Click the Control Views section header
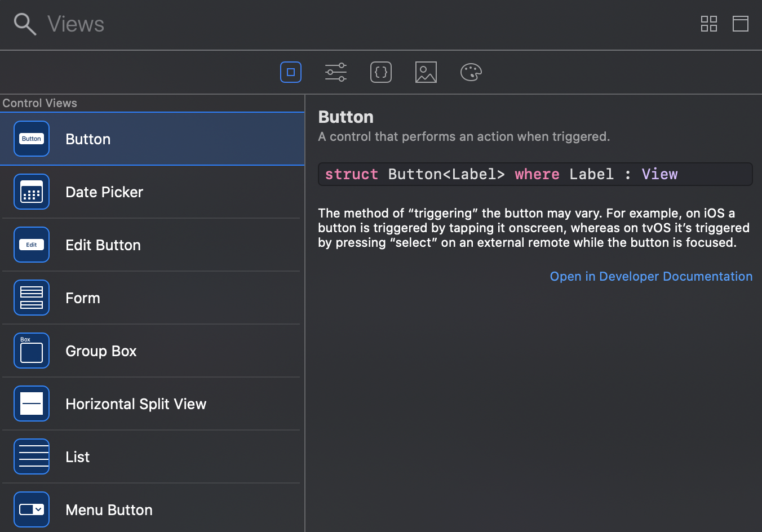The width and height of the screenshot is (762, 532). 40,103
